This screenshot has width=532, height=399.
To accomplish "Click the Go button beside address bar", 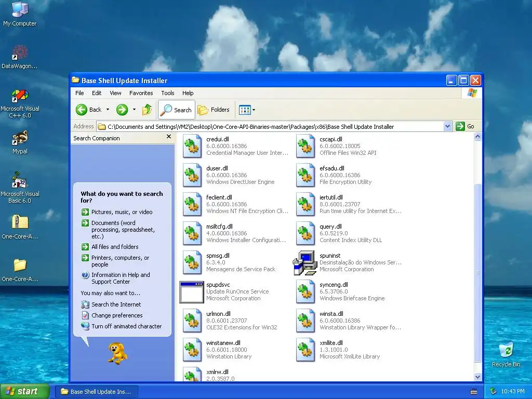I will pos(465,126).
